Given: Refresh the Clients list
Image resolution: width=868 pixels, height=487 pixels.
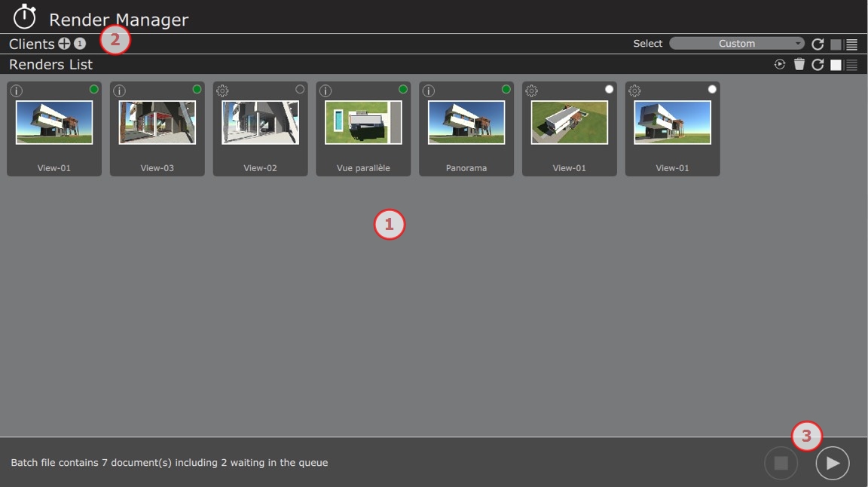Looking at the screenshot, I should 818,44.
